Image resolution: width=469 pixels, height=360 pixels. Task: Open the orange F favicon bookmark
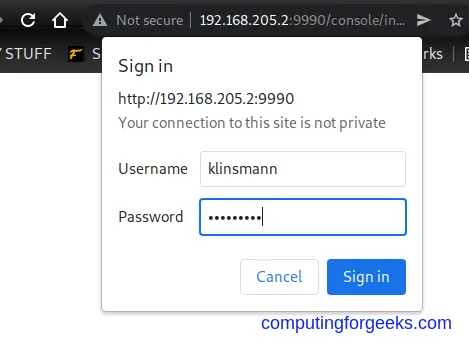pos(75,54)
